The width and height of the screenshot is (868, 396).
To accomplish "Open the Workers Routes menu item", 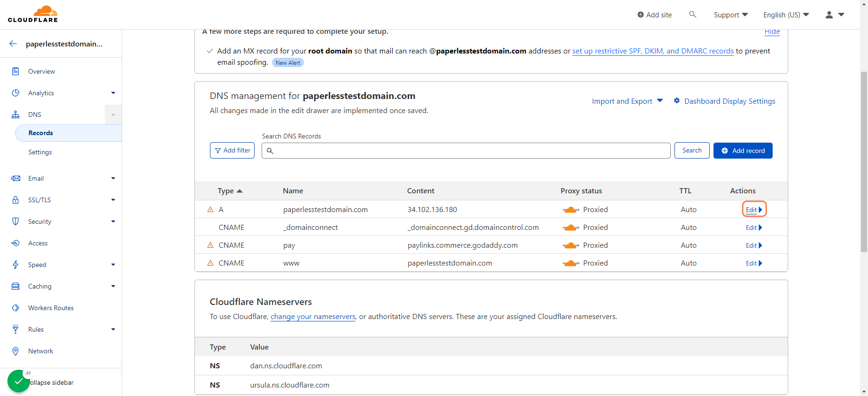I will point(51,308).
